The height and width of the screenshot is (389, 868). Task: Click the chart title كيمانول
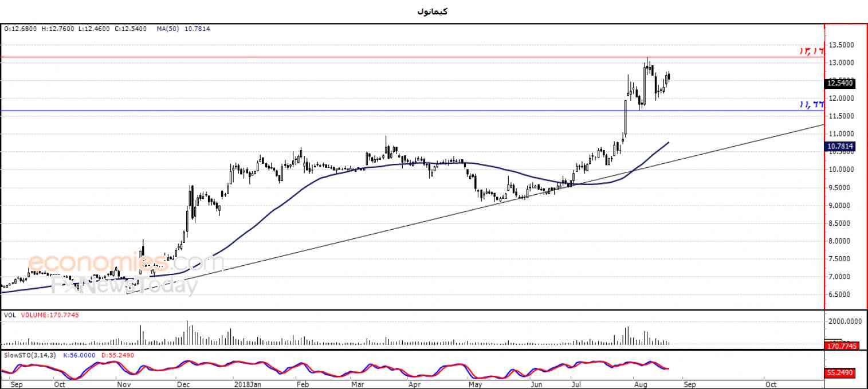(433, 11)
